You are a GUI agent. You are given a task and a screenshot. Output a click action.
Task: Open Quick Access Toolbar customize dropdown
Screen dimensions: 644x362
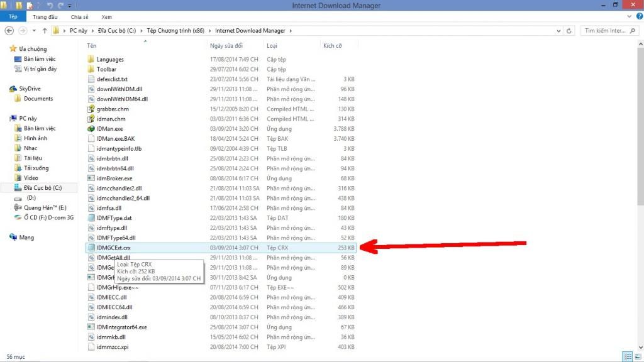69,6
